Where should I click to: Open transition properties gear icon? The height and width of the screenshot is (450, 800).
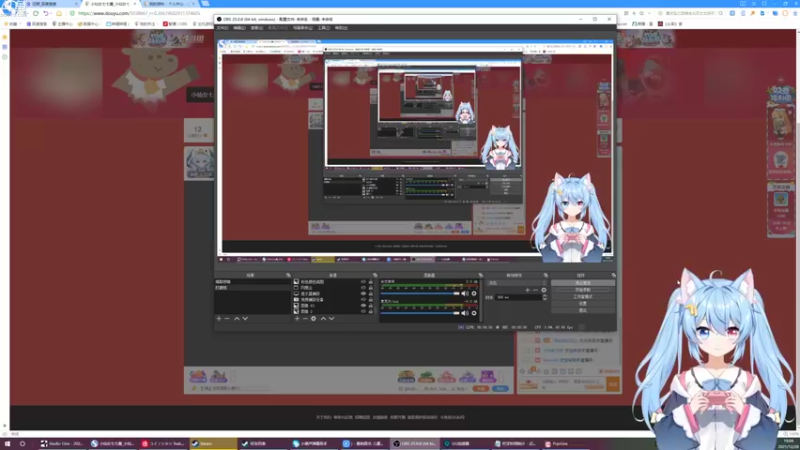click(544, 290)
